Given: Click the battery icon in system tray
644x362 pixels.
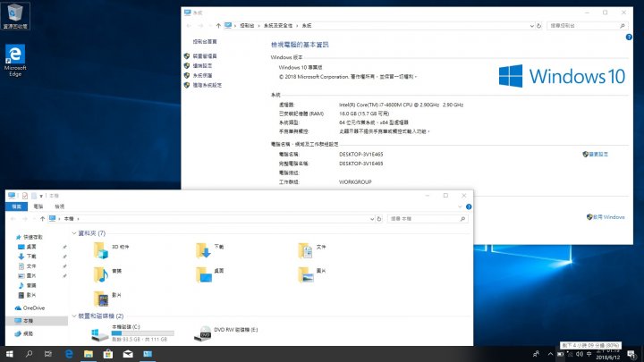Looking at the screenshot, I should 560,354.
